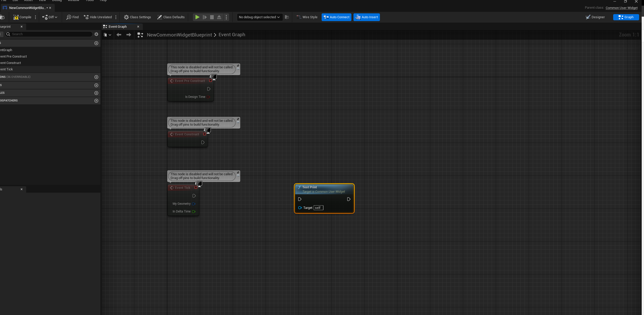Click the blueprint settings gear beside search
644x315 pixels.
coord(96,34)
